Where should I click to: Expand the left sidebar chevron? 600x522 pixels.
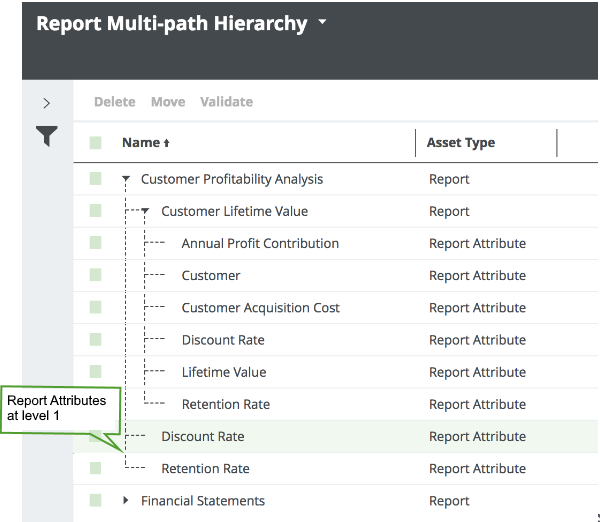(x=47, y=103)
